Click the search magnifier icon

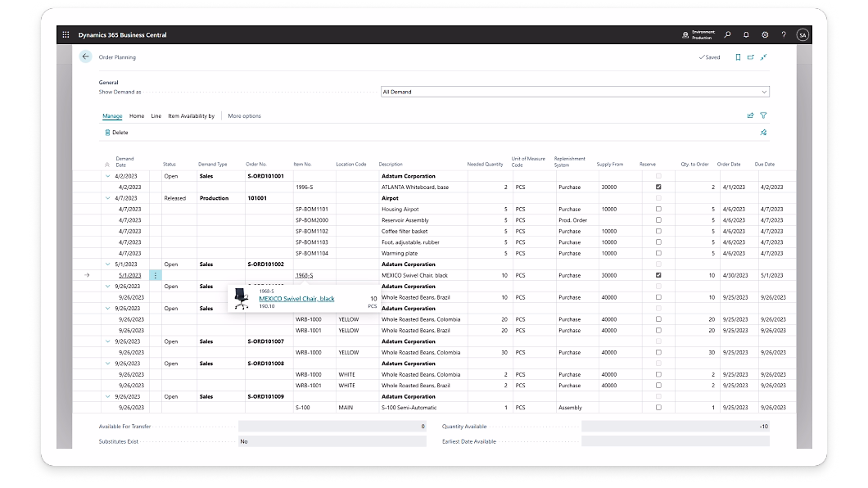coord(727,35)
